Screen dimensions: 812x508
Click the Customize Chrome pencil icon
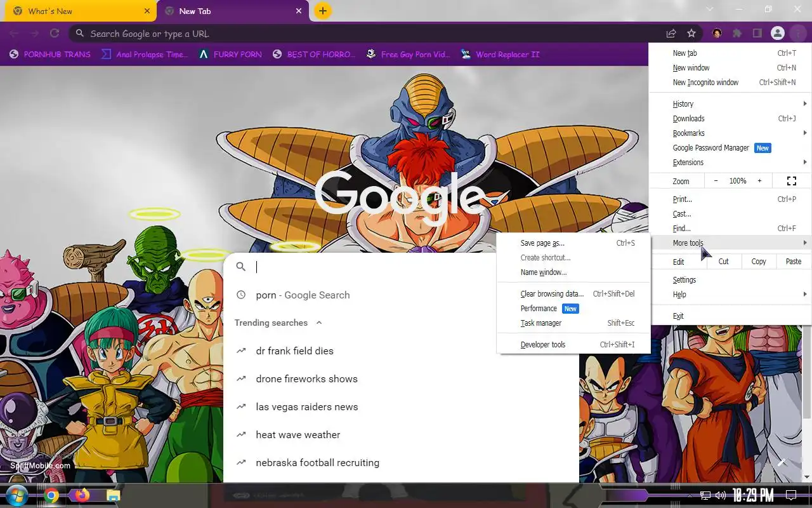click(782, 463)
